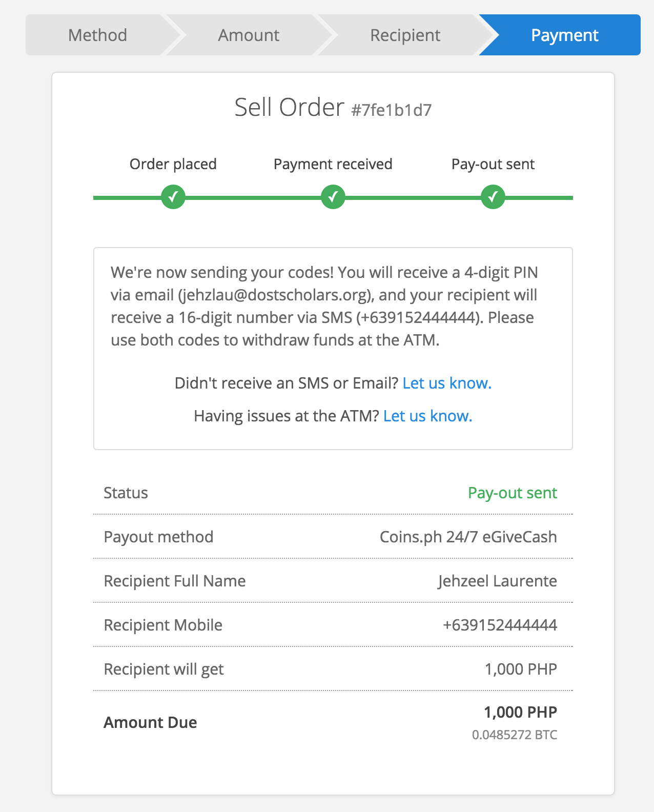
Task: Click Let us know for missing SMS or Email
Action: (447, 383)
